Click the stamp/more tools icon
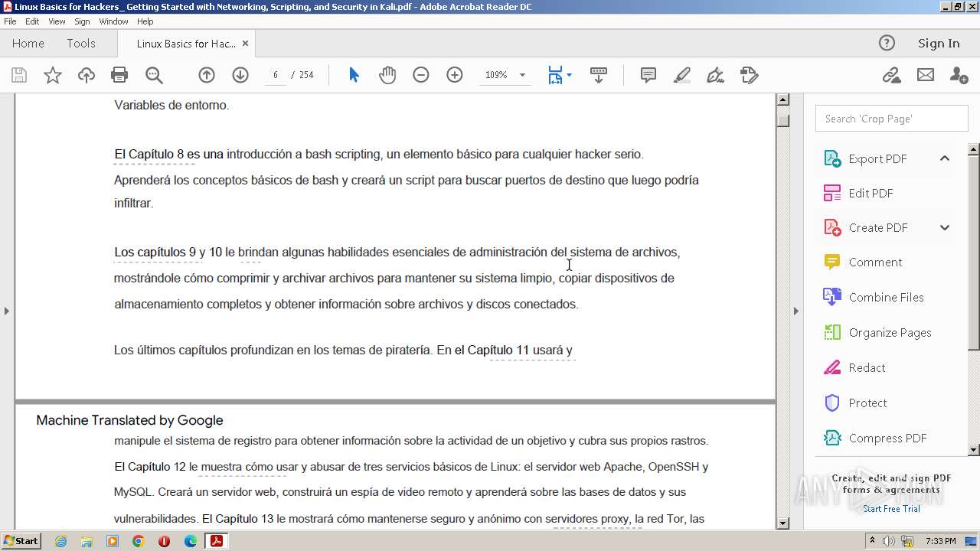980x551 pixels. pos(750,75)
